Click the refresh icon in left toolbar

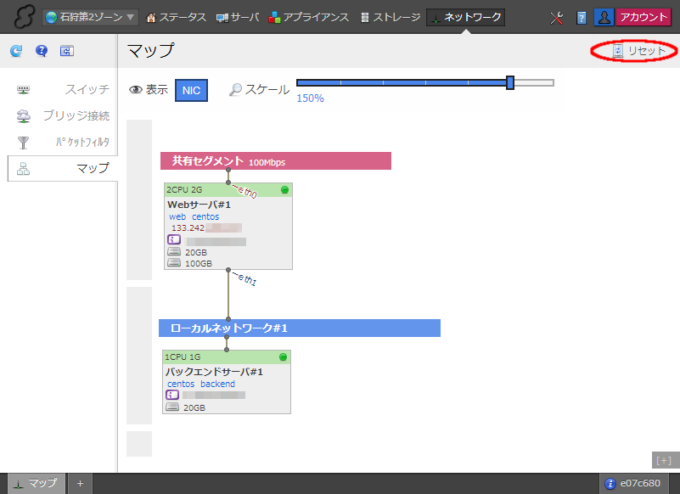coord(15,50)
